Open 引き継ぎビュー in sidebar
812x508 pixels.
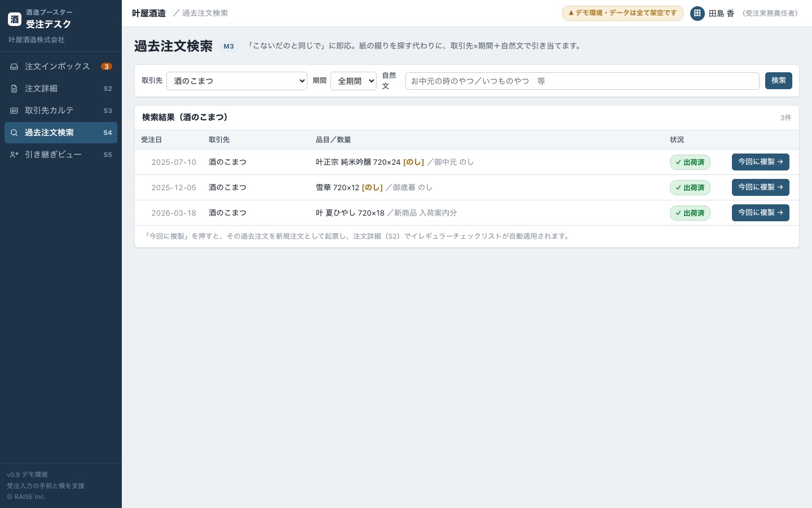(61, 155)
